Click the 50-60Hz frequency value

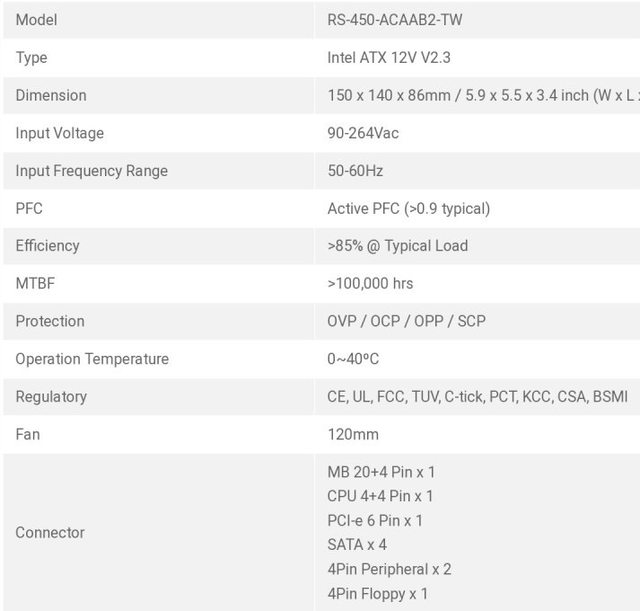tap(355, 171)
